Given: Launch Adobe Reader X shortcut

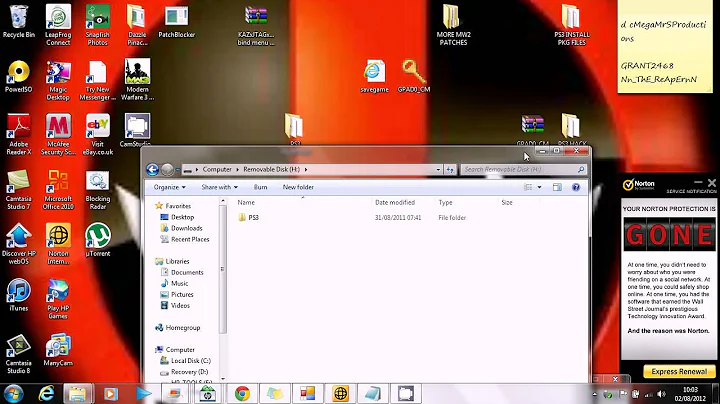Looking at the screenshot, I should point(18,134).
